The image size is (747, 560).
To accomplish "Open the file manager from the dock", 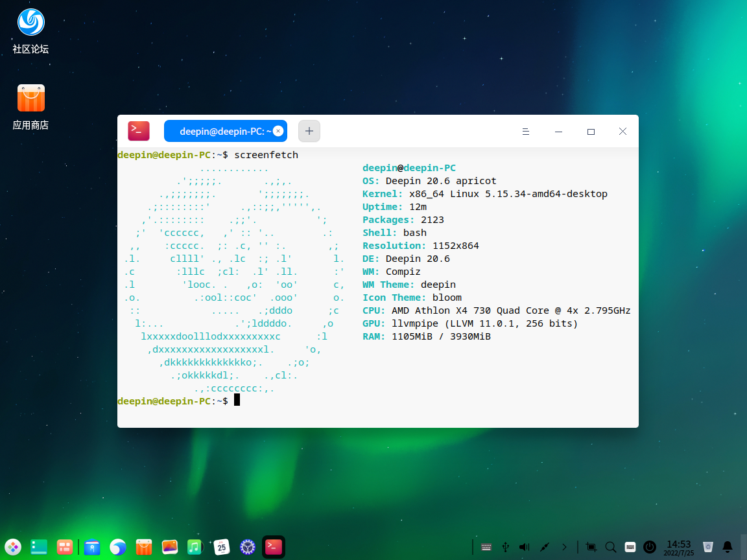I will click(x=92, y=547).
